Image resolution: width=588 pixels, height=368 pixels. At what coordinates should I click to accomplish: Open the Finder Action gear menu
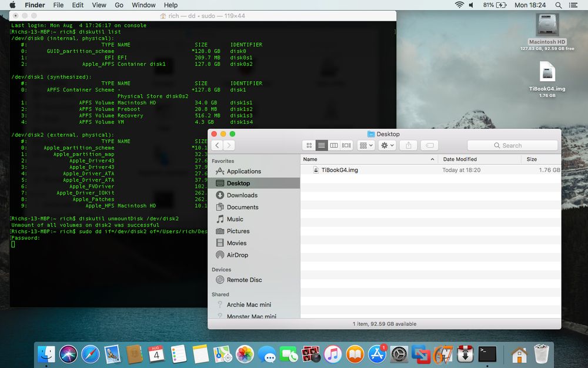[x=387, y=145]
